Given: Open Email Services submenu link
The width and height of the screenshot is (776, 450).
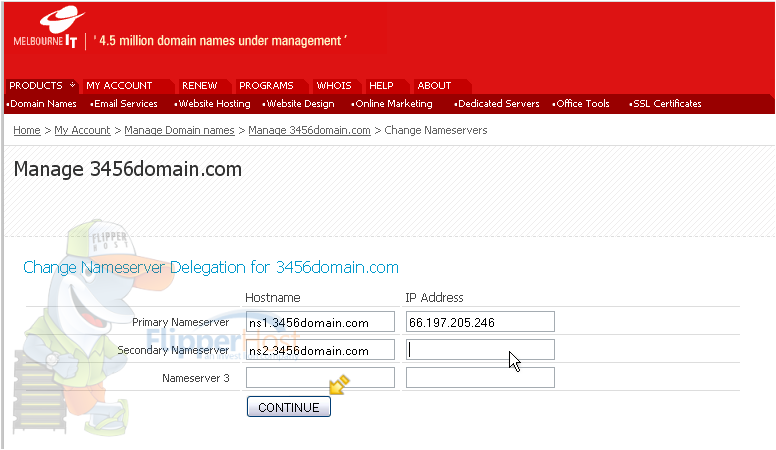Looking at the screenshot, I should coord(124,103).
